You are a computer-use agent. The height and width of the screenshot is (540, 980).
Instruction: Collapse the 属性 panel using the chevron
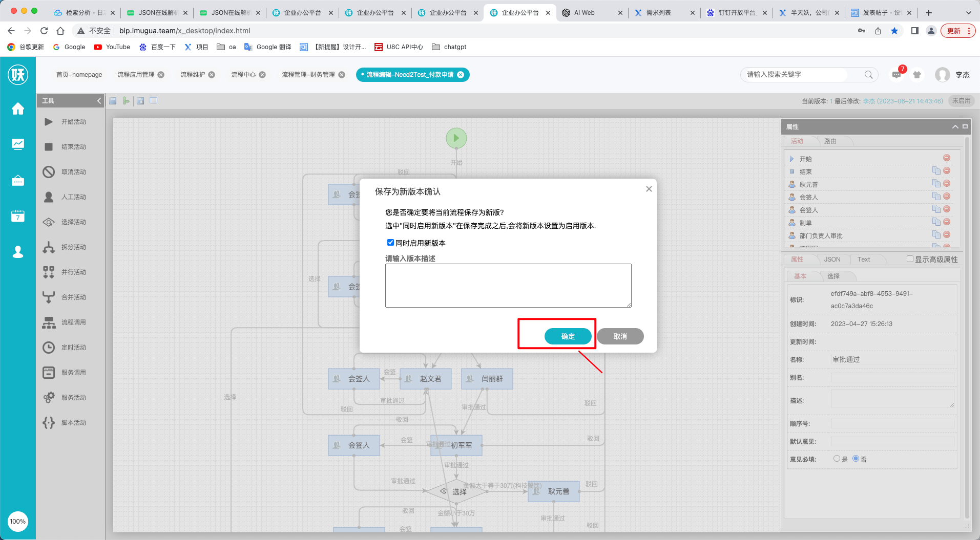pyautogui.click(x=955, y=126)
